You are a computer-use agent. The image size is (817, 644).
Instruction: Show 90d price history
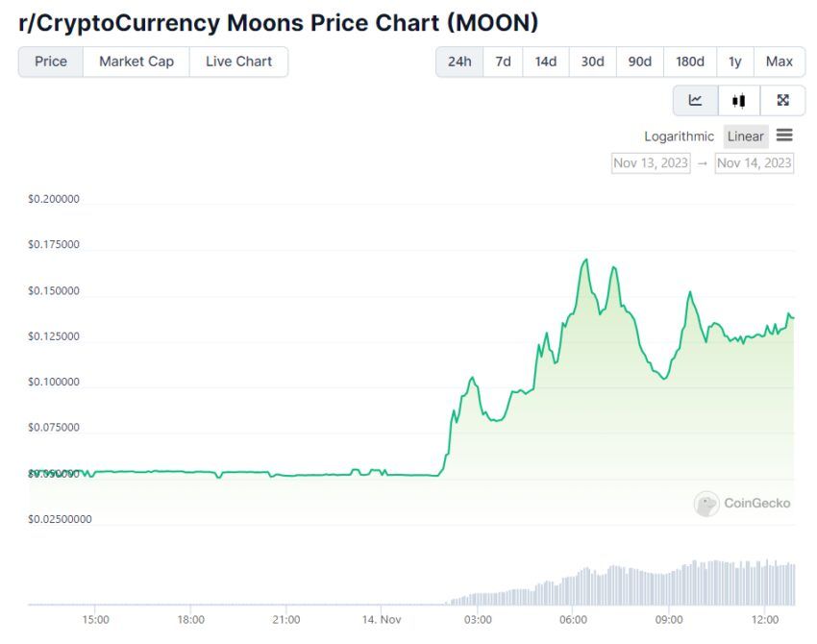[x=640, y=62]
